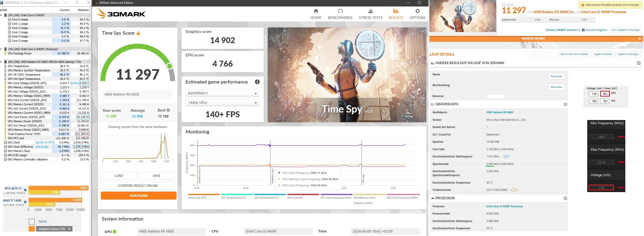Click the Time Spy thumbnail on the web result page
Screen dimensions: 644x236
462,16
